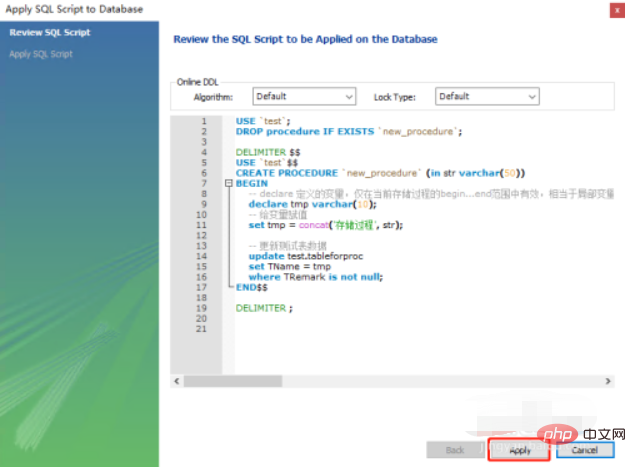Click the 'USE `test`$$' line
The height and width of the screenshot is (467, 636).
[266, 163]
